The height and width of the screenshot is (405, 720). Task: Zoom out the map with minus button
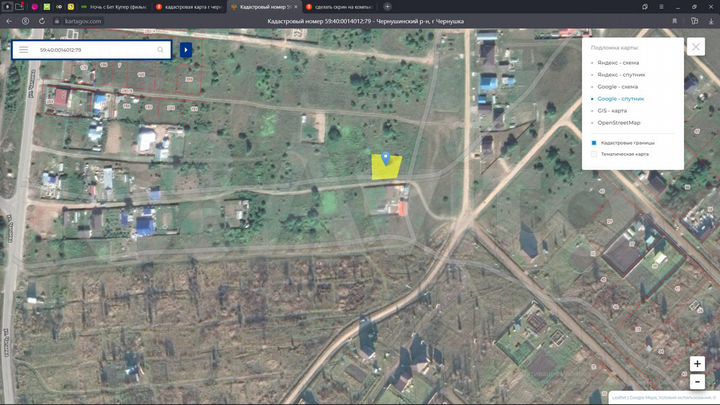pos(697,381)
